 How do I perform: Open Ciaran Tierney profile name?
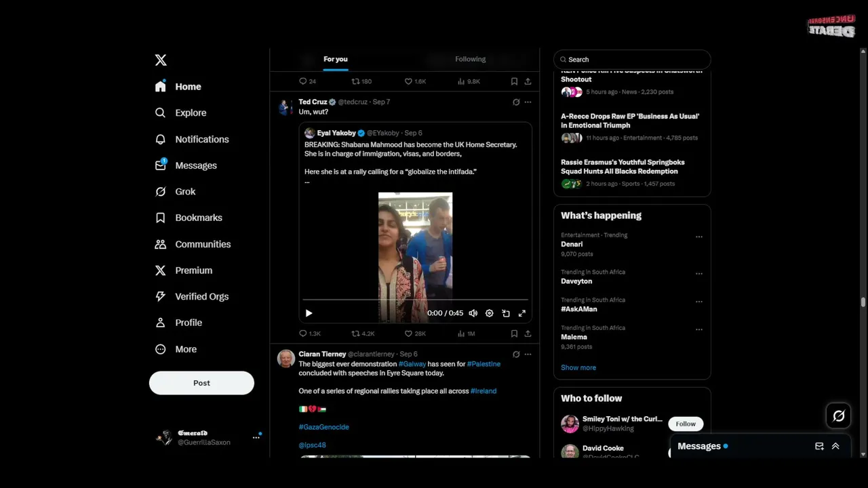click(322, 354)
